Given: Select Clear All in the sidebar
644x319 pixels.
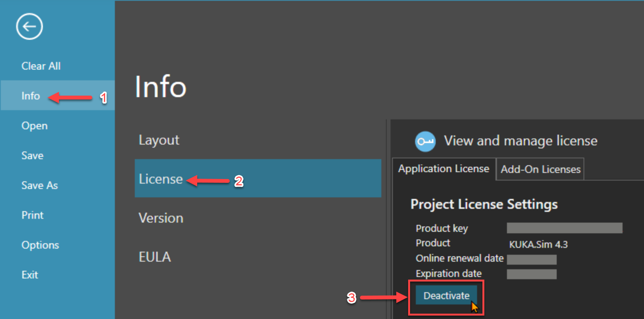Looking at the screenshot, I should tap(41, 66).
